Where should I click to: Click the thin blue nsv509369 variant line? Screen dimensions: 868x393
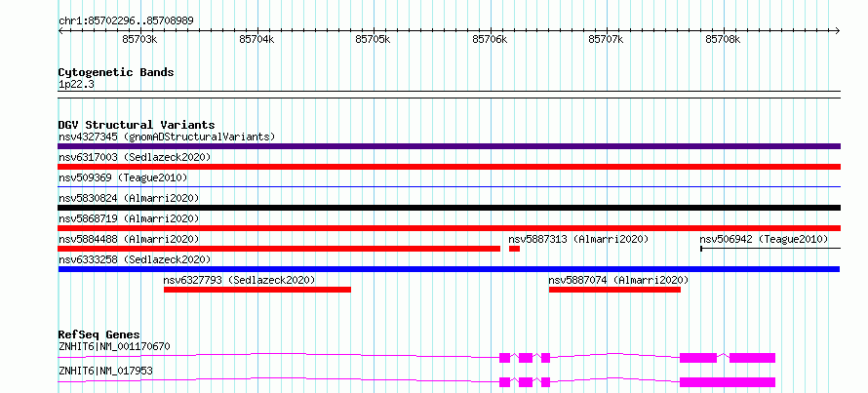[x=449, y=187]
